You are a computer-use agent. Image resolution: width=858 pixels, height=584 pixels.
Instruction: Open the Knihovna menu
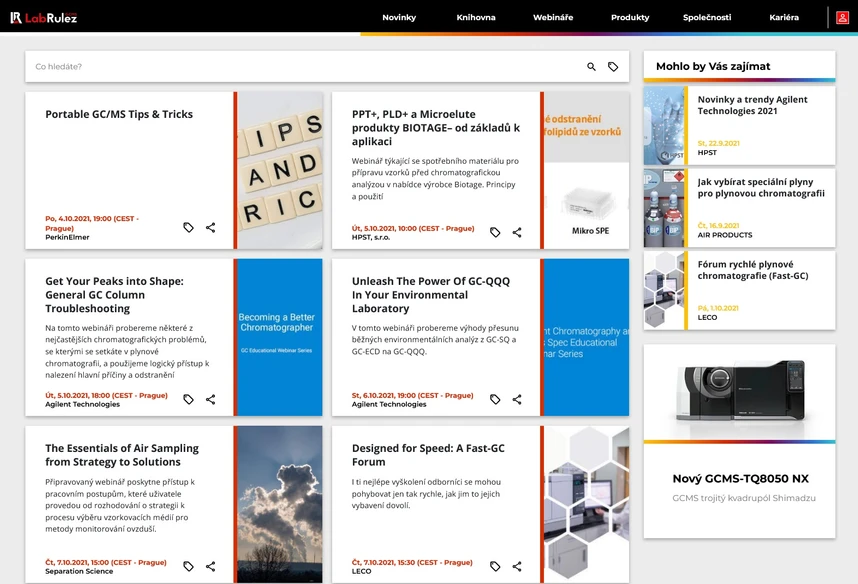(476, 18)
